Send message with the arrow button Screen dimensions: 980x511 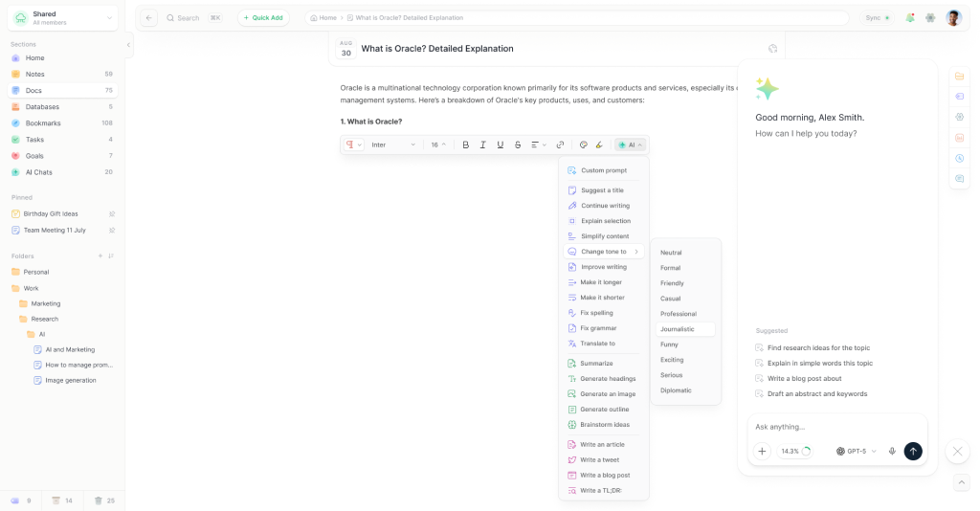point(912,451)
